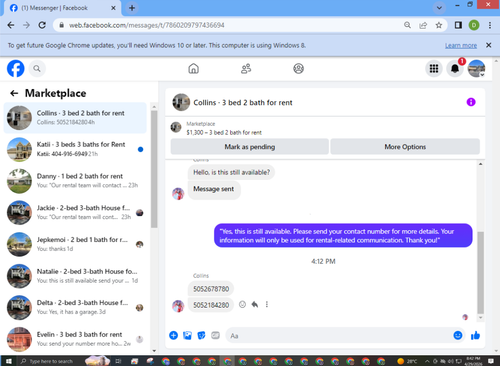The height and width of the screenshot is (366, 500).
Task: Click More Options button
Action: pyautogui.click(x=405, y=147)
